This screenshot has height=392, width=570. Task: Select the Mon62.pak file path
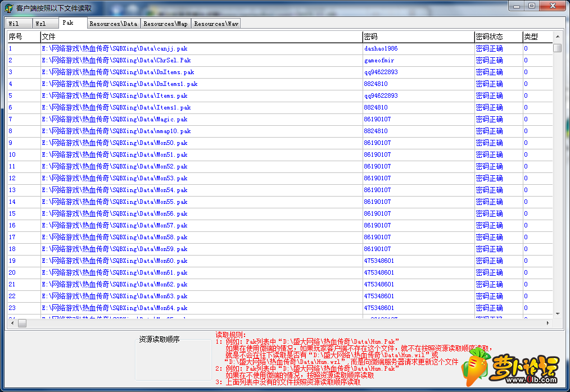point(115,285)
